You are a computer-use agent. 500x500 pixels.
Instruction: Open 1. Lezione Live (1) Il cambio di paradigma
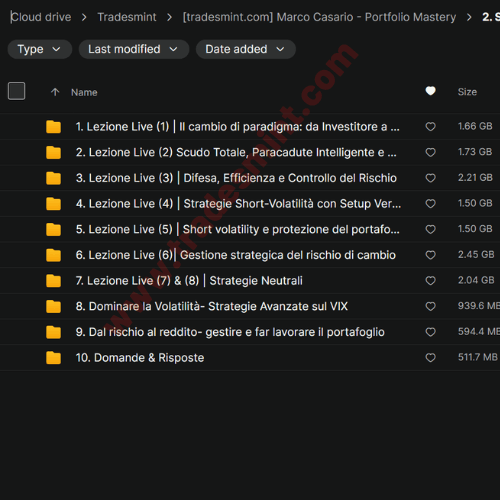pyautogui.click(x=237, y=127)
